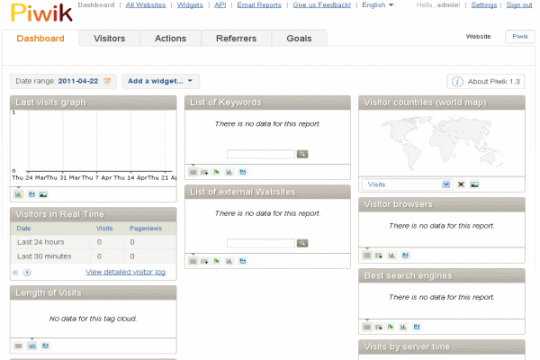Open the English language dropdown
This screenshot has height=360, width=540.
click(x=377, y=5)
